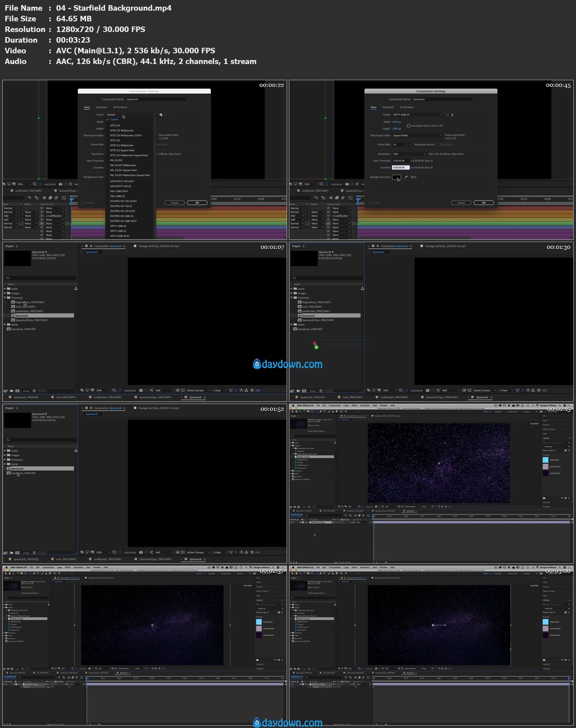
Task: Toggle pixel aspect ratio correction in 00:01:07 viewer
Action: (x=231, y=390)
